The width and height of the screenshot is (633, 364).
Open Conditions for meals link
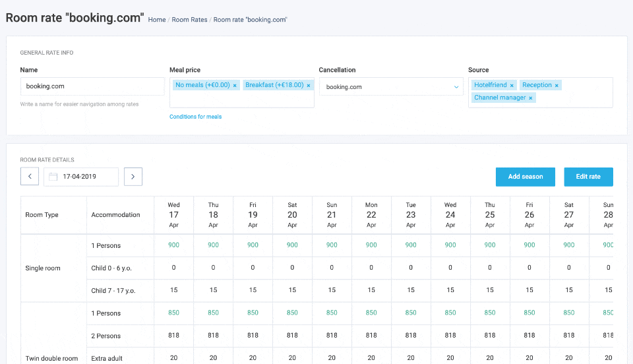[x=195, y=117]
